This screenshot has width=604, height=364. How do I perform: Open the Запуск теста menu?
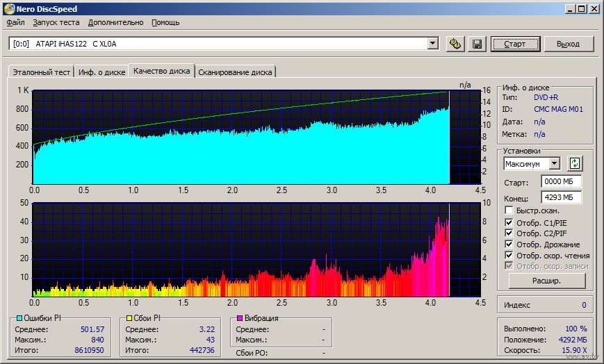click(x=56, y=22)
